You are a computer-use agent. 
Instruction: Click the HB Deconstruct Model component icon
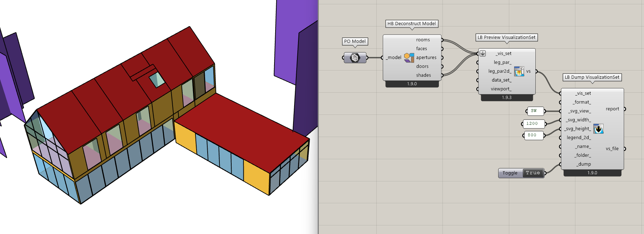coord(409,58)
